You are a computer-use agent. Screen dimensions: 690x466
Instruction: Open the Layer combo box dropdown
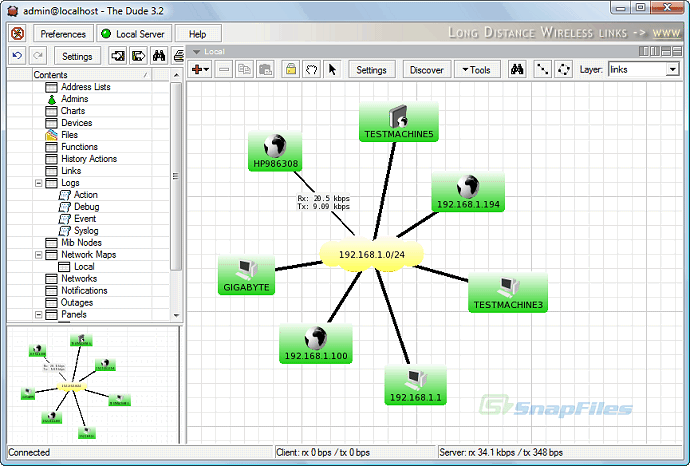click(x=672, y=70)
